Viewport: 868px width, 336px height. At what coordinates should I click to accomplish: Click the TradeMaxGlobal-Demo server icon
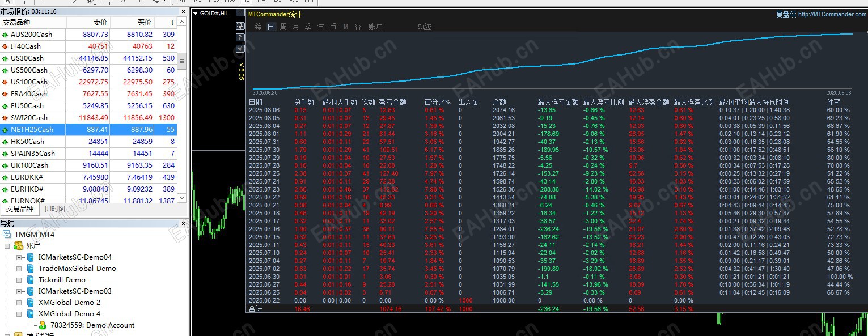point(31,269)
